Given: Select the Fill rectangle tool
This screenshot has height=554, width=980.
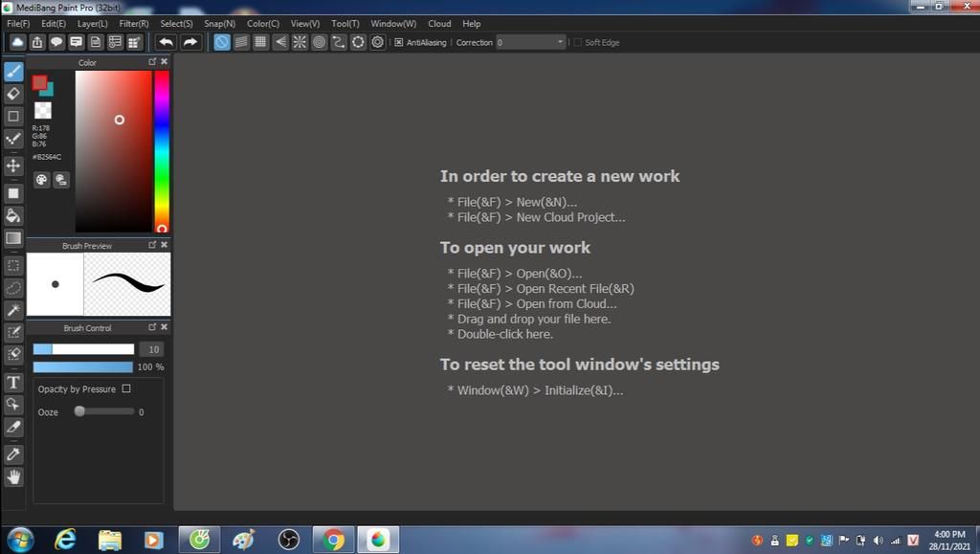Looking at the screenshot, I should [13, 193].
